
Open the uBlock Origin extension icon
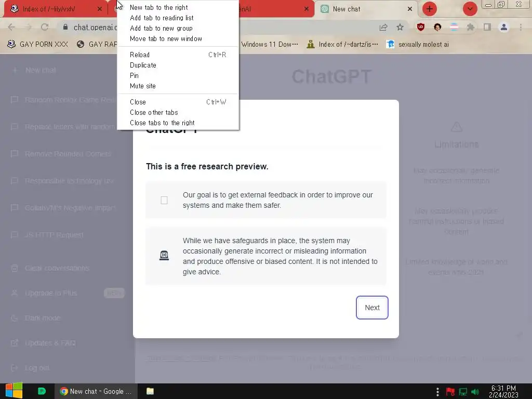421,27
